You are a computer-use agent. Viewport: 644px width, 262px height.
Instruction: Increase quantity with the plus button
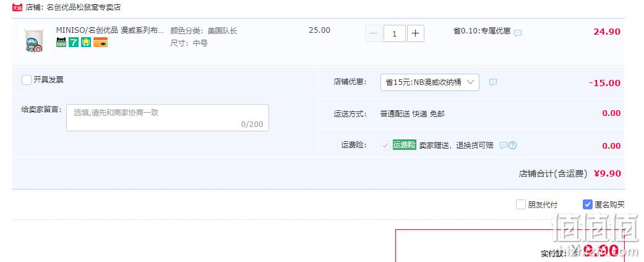415,33
